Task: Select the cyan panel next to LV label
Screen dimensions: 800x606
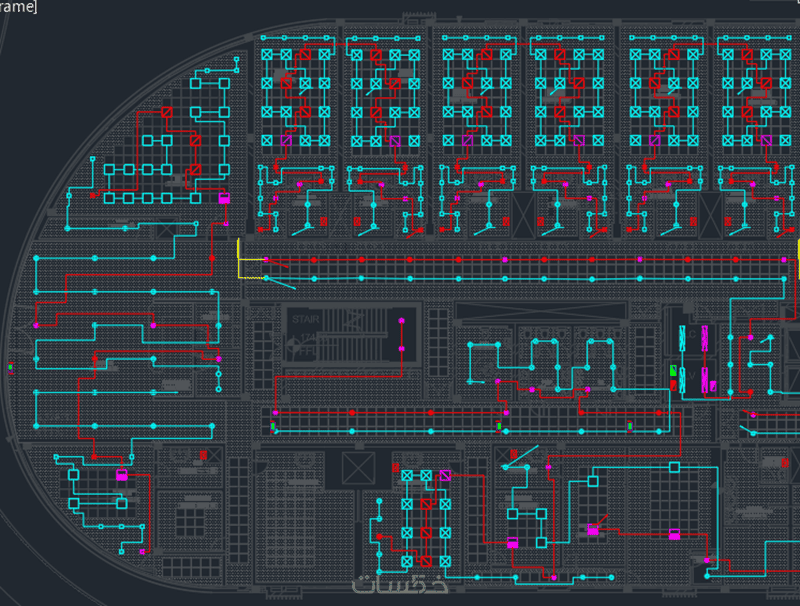Action: (x=682, y=380)
